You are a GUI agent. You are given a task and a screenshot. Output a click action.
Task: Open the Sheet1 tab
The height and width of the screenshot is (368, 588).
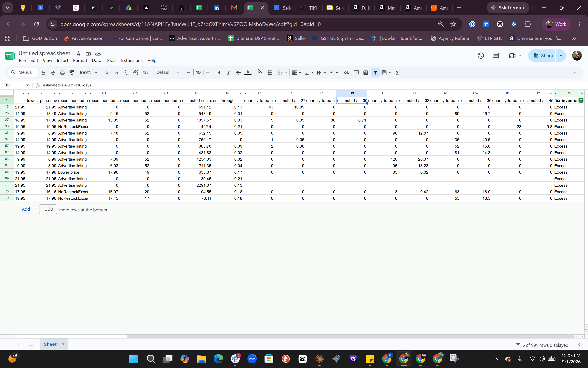54,344
